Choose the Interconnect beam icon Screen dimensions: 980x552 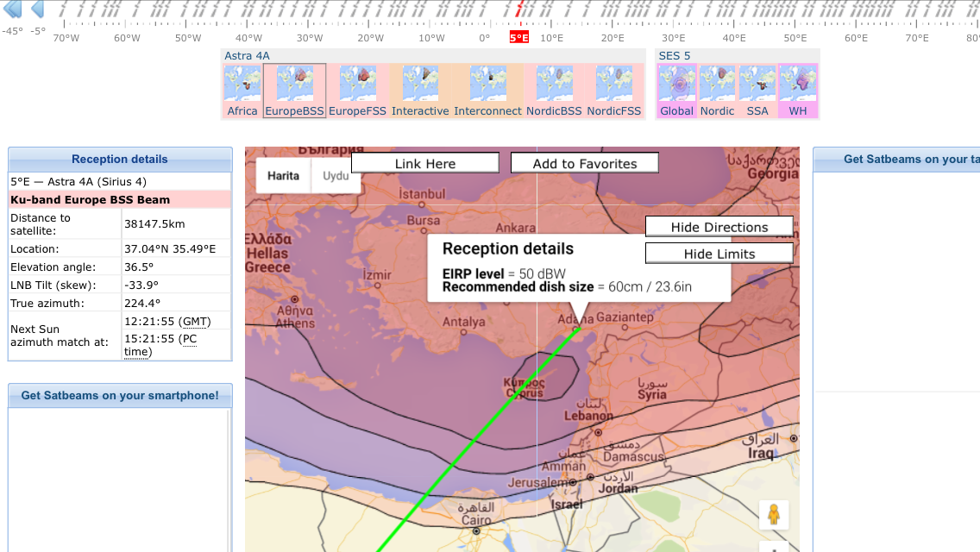point(487,85)
